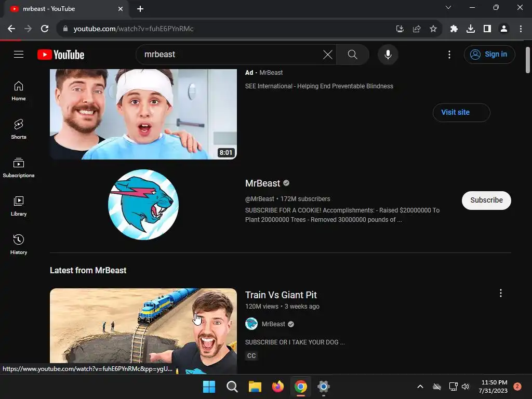
Task: Click SUBSCRIBE OR I TAKE YOUR DOG description
Action: (295, 342)
